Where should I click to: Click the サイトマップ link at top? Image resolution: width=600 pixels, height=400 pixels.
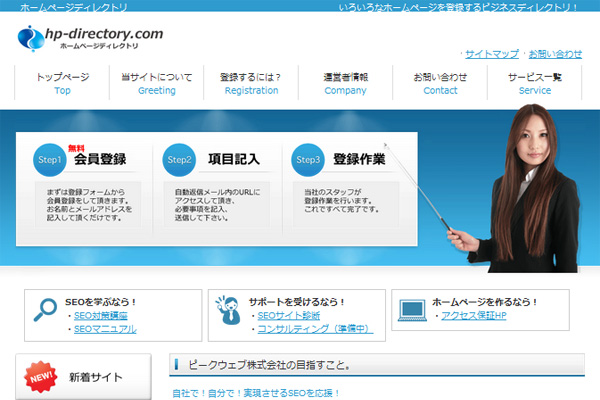[x=492, y=53]
